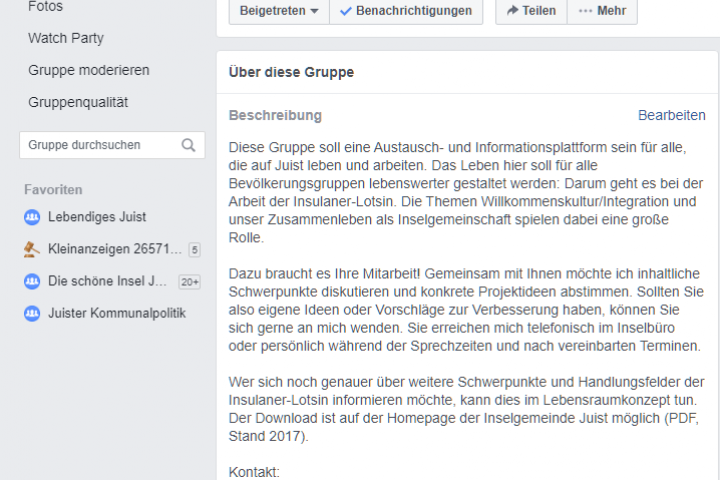Screen dimensions: 720x480
Task: Click the three-dots icon on Mehr
Action: click(x=585, y=11)
